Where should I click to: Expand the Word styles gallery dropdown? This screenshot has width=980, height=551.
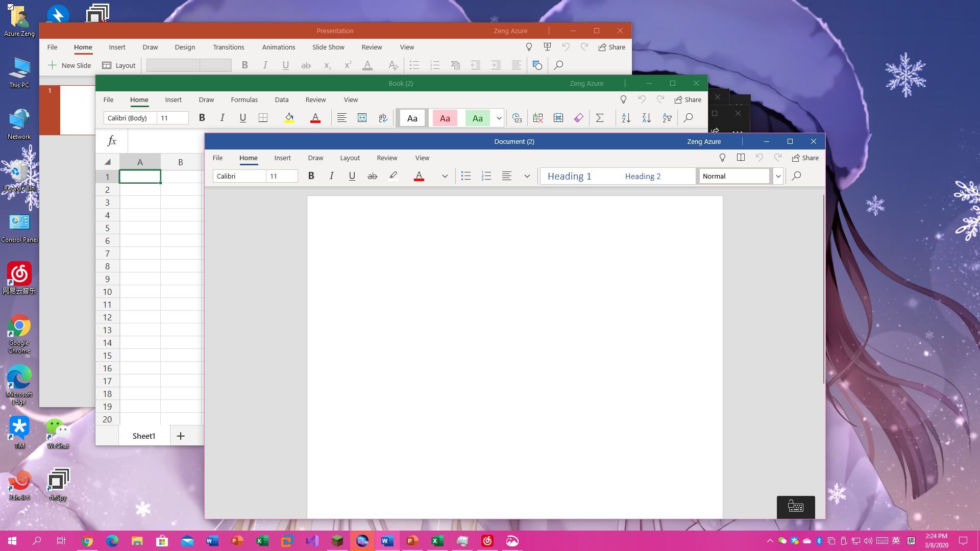pyautogui.click(x=778, y=176)
